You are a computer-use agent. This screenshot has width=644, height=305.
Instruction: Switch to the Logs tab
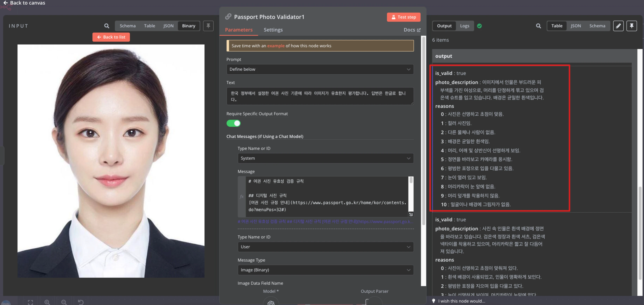click(x=465, y=26)
